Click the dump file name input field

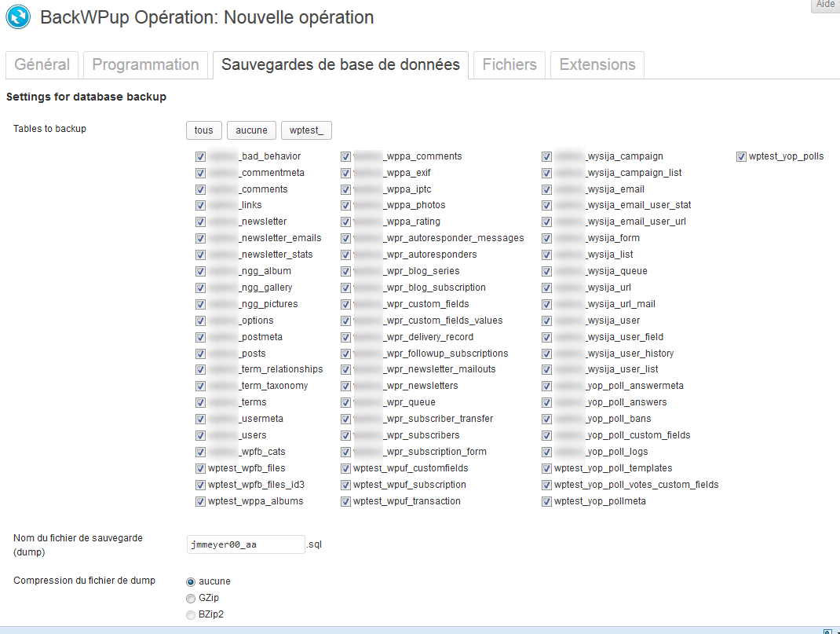coord(246,544)
